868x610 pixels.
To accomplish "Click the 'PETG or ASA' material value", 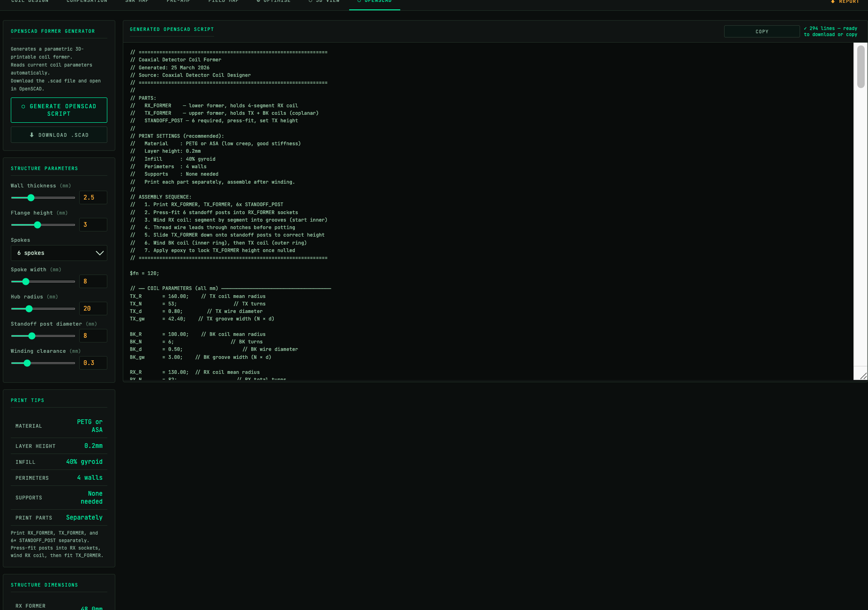I will (90, 426).
